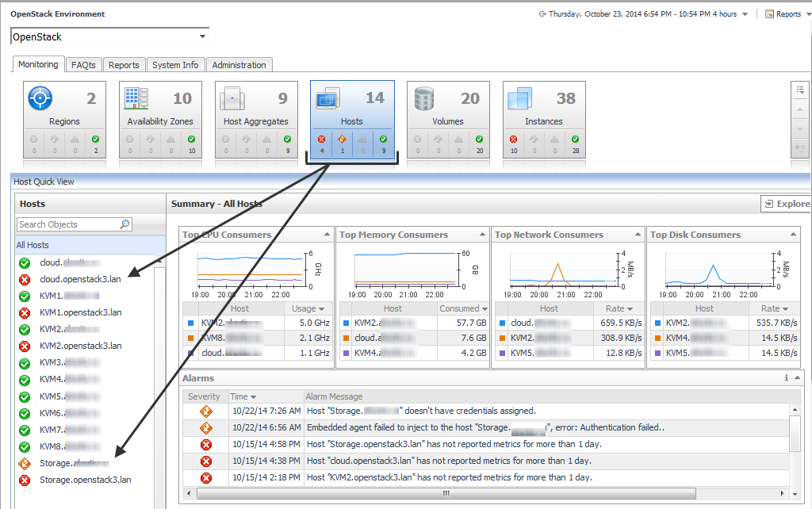The width and height of the screenshot is (812, 509).
Task: Collapse Top Memory Consumers panel
Action: coord(482,235)
